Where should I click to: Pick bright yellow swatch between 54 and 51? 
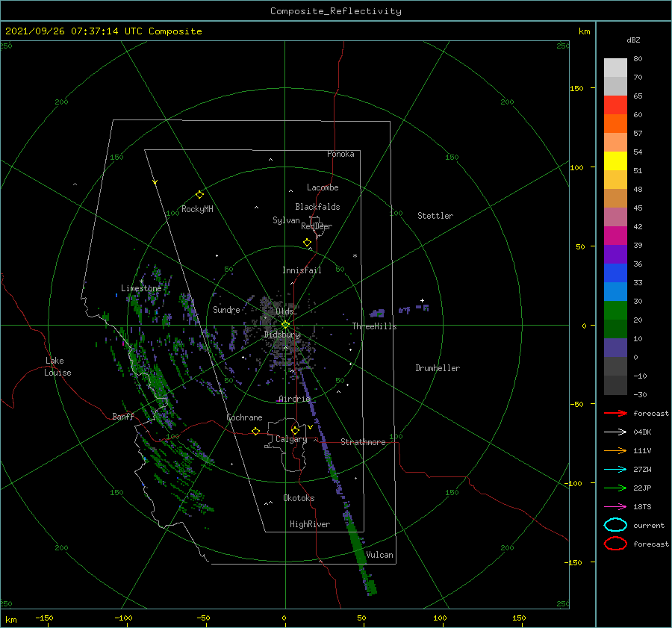point(615,161)
